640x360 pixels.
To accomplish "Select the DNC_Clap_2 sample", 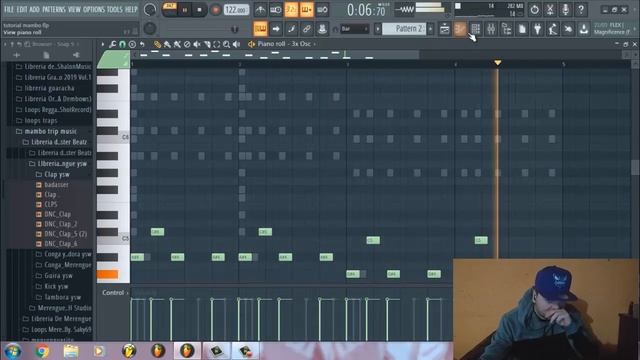I will point(56,224).
